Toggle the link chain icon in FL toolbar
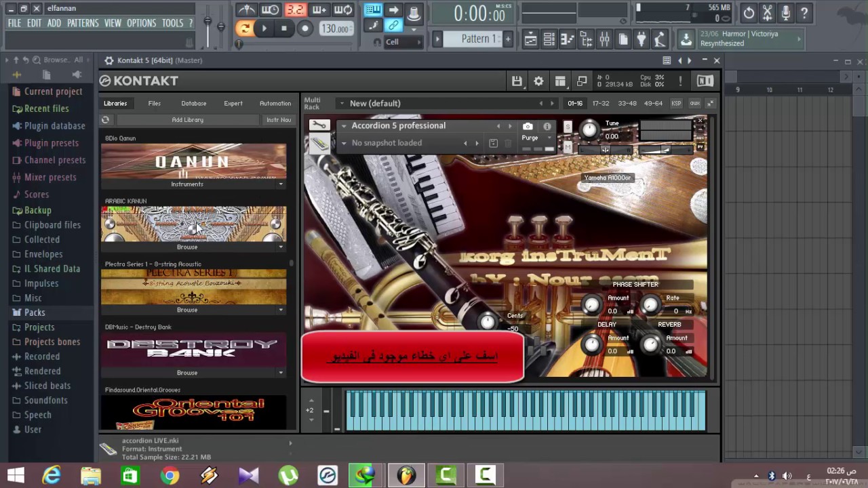 point(393,26)
